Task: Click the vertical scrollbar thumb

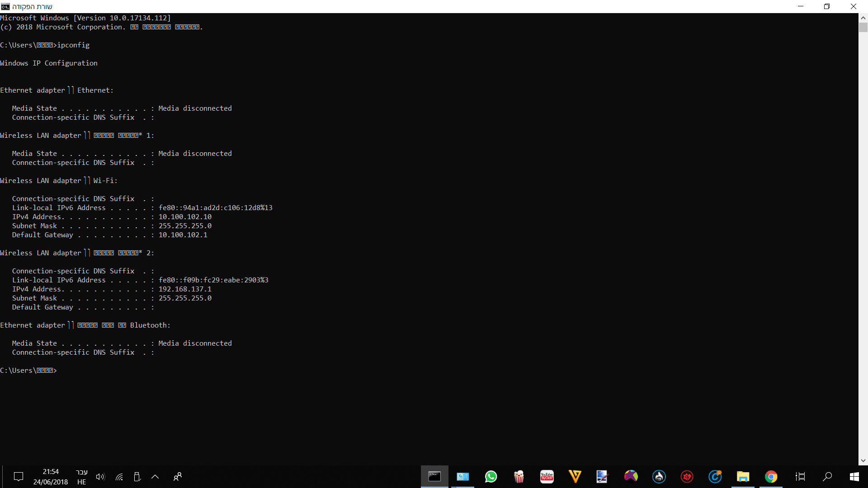Action: tap(863, 27)
